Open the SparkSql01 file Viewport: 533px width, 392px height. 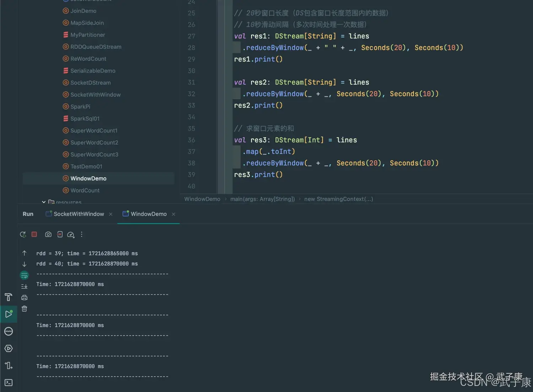click(81, 119)
